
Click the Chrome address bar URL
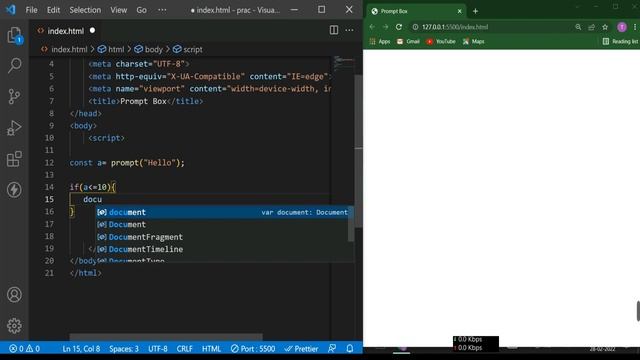click(x=455, y=27)
